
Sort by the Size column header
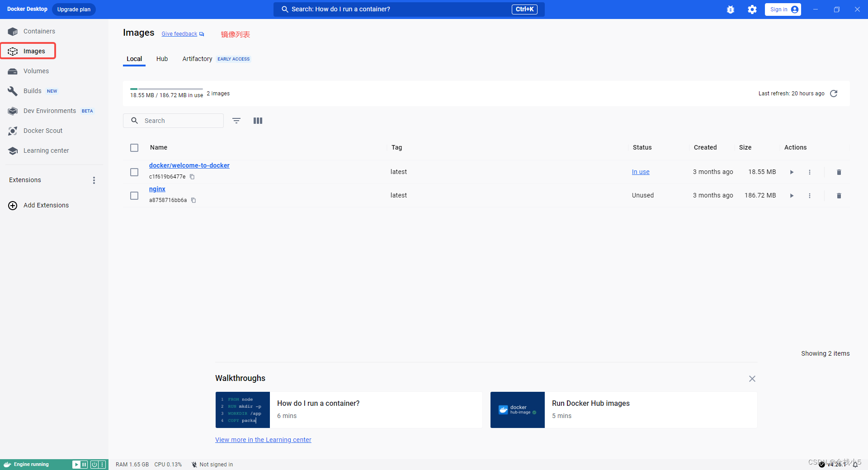tap(745, 147)
